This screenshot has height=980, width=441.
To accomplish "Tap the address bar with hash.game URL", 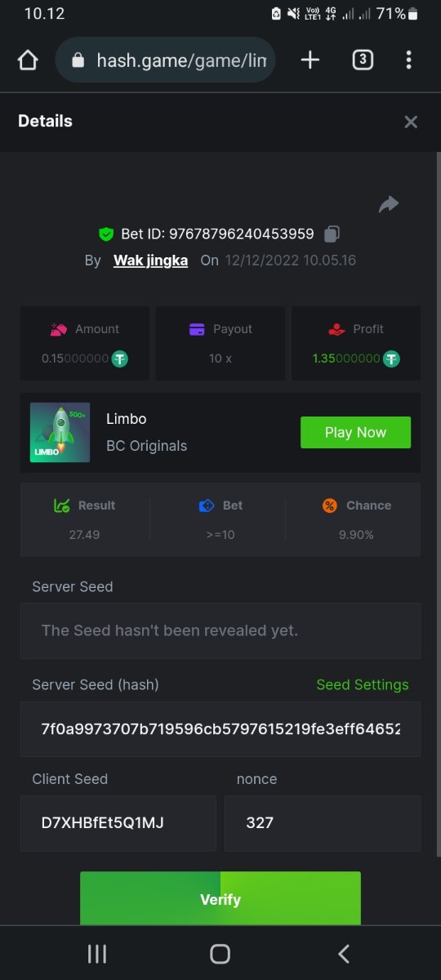I will pos(165,60).
